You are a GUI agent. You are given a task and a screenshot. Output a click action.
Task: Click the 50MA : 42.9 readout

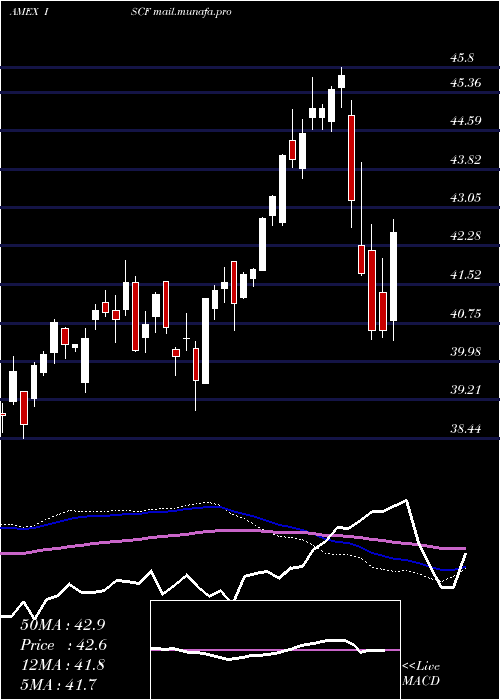point(63,625)
